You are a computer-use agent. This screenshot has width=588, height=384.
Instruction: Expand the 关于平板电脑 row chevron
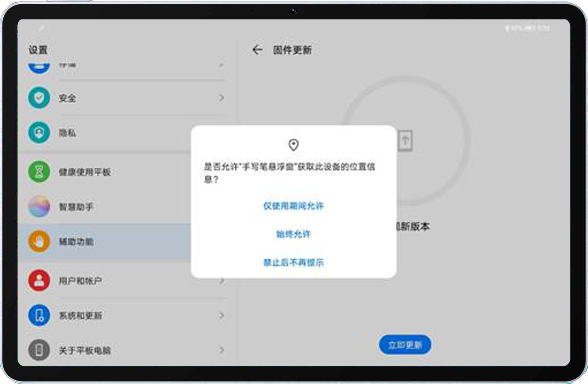[221, 350]
